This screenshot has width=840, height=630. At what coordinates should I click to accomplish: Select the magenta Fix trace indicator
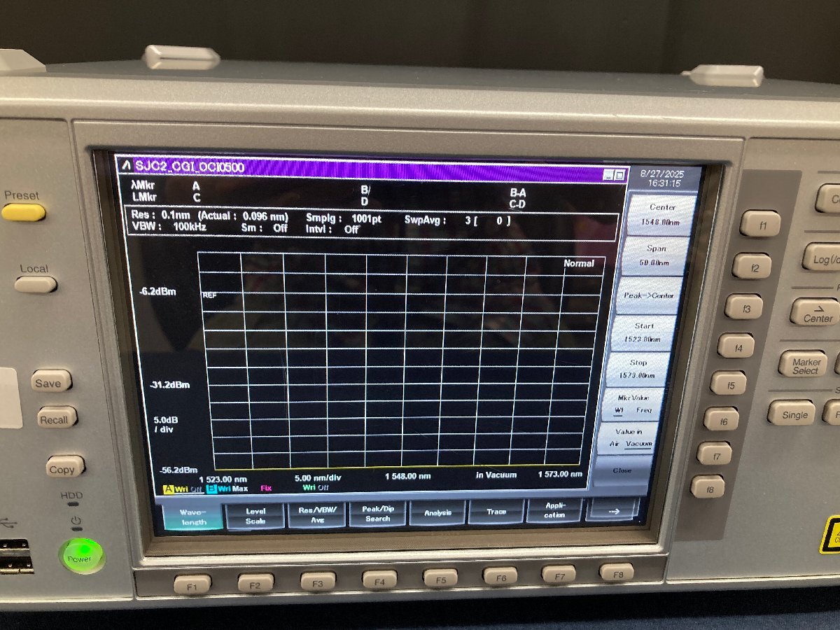coord(266,488)
